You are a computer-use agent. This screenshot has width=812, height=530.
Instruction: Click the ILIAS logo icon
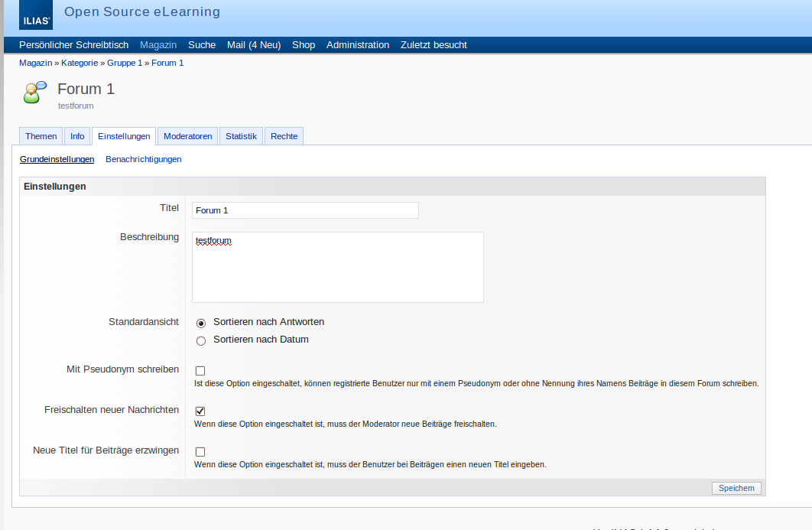pyautogui.click(x=35, y=15)
